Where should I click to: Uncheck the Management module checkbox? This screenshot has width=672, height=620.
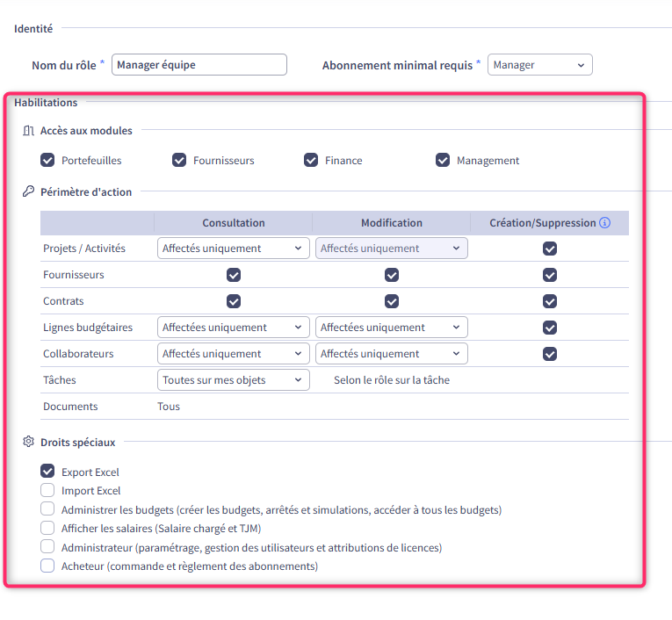(442, 160)
